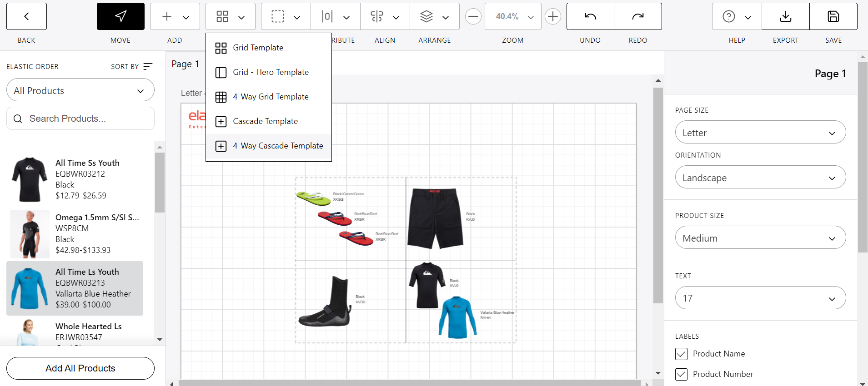Click the Add All Products button
Screen dimensions: 868x386
(80, 368)
